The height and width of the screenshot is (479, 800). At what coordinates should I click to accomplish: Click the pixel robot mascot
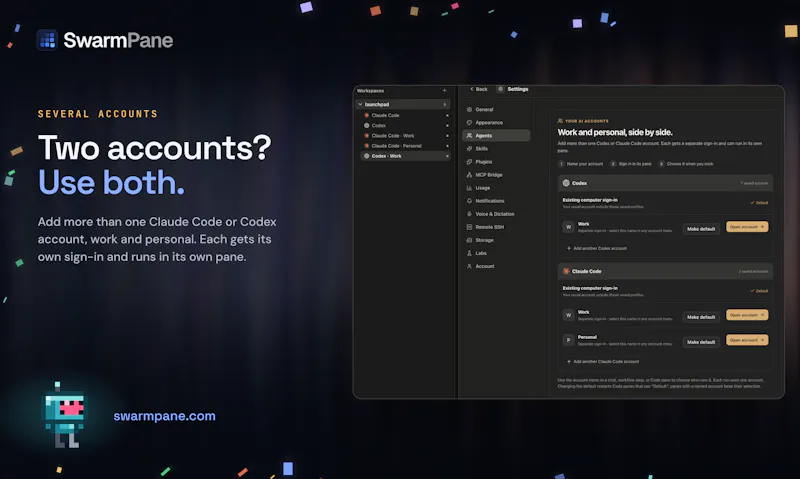pyautogui.click(x=64, y=415)
